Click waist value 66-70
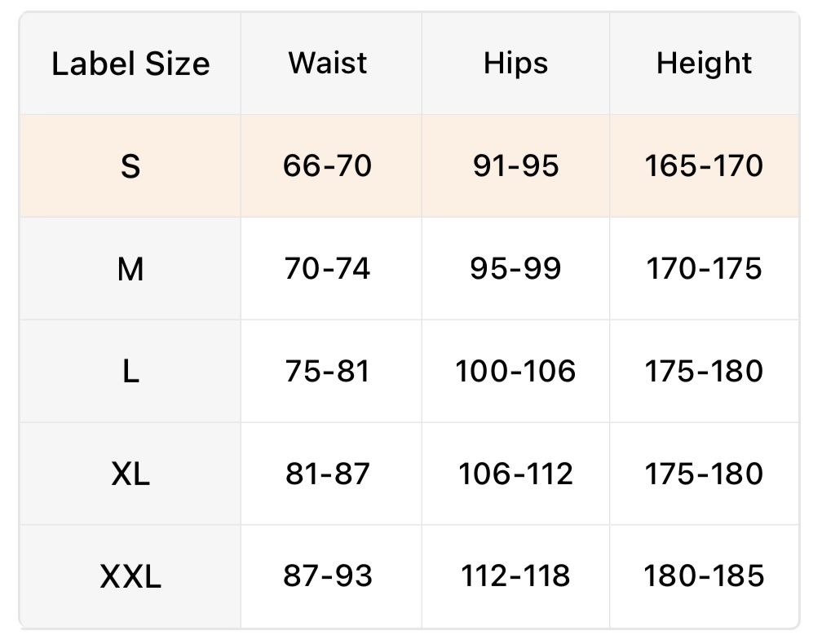This screenshot has width=822, height=644. click(328, 166)
